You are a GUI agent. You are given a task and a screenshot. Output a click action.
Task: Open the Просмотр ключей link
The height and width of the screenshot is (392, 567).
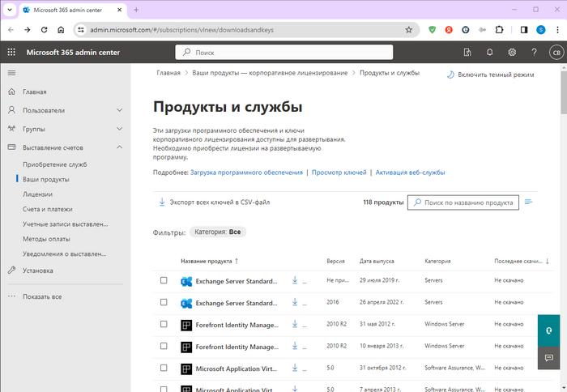pos(339,173)
